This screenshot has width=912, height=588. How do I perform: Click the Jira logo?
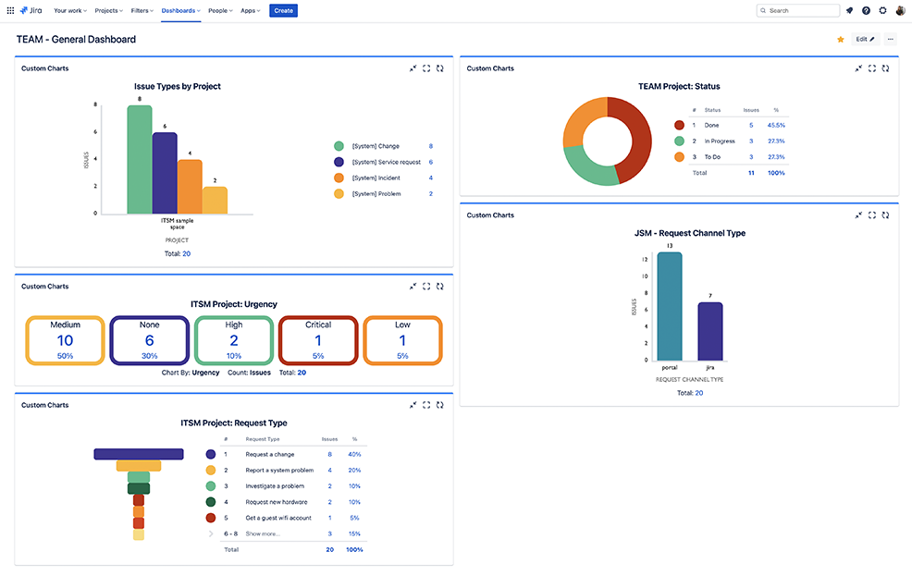click(31, 10)
